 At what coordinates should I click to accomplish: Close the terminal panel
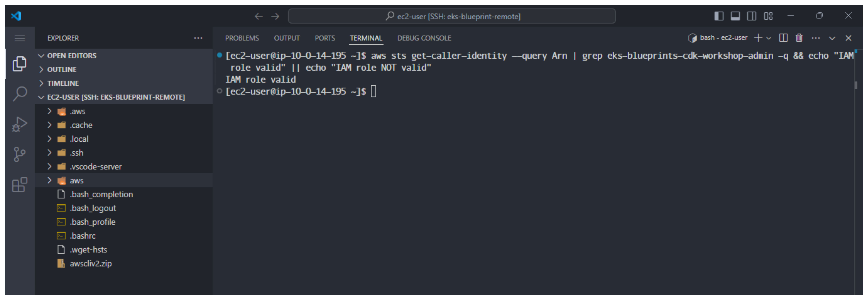click(848, 38)
